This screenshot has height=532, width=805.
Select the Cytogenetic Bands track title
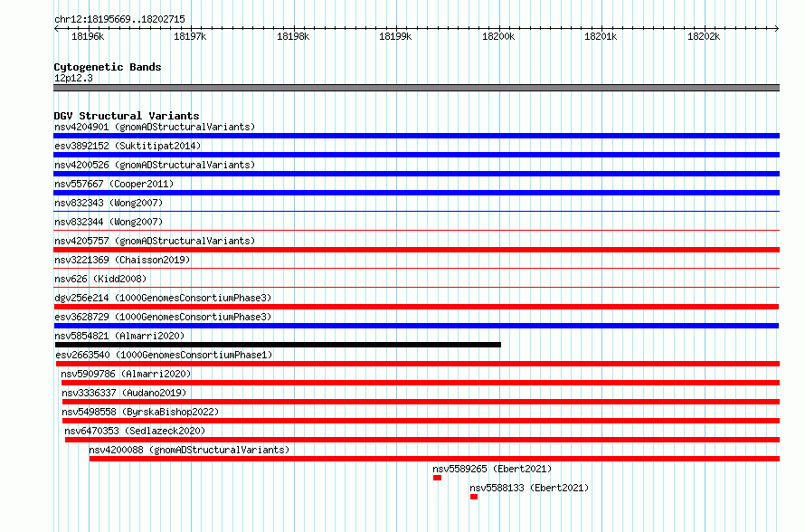click(x=108, y=67)
